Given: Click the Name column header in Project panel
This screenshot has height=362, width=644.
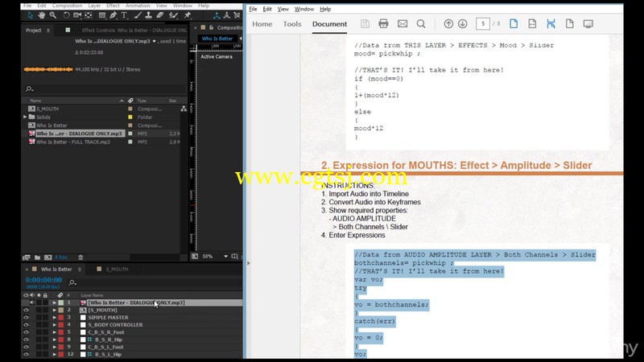Looking at the screenshot, I should 35,101.
